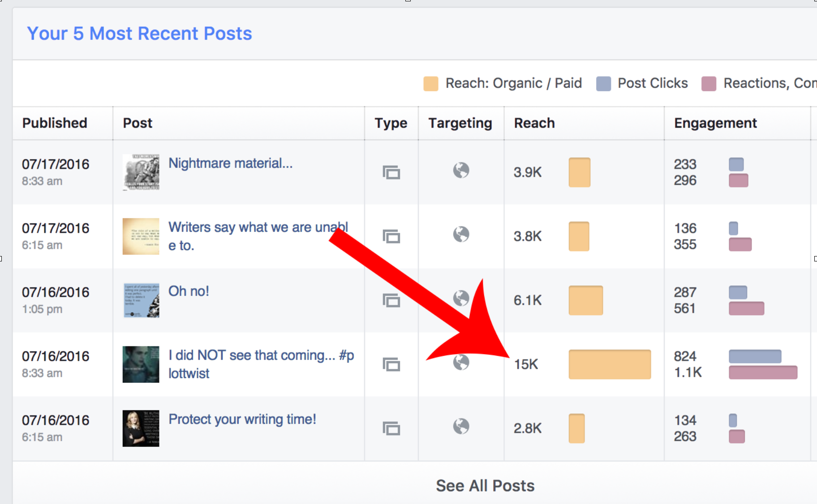Click the globe targeting icon for Nightmare material post

[461, 171]
